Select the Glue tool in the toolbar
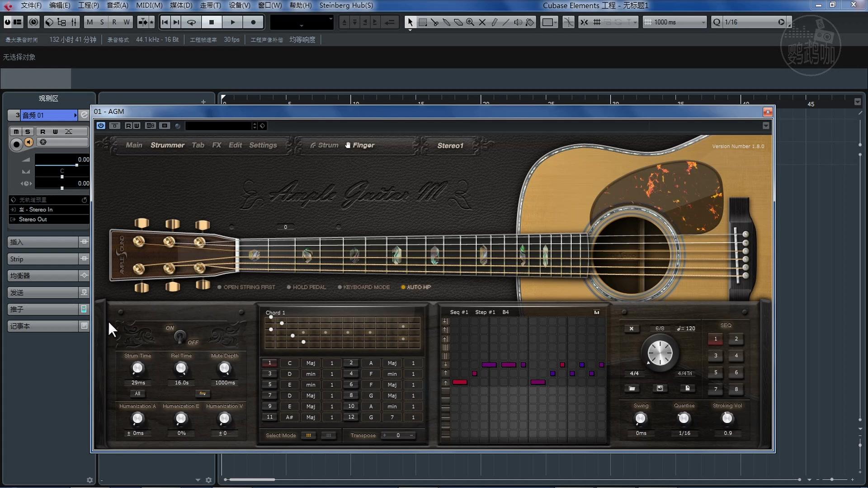868x488 pixels. 447,22
